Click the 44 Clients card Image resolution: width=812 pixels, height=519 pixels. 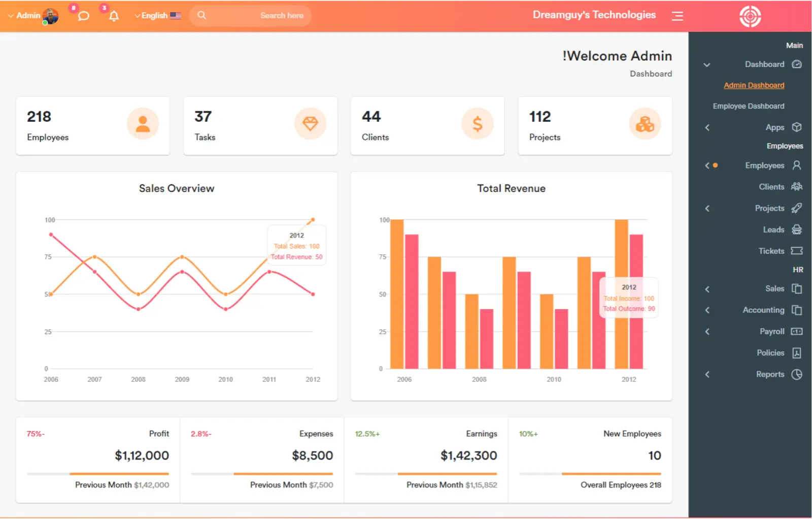tap(428, 125)
